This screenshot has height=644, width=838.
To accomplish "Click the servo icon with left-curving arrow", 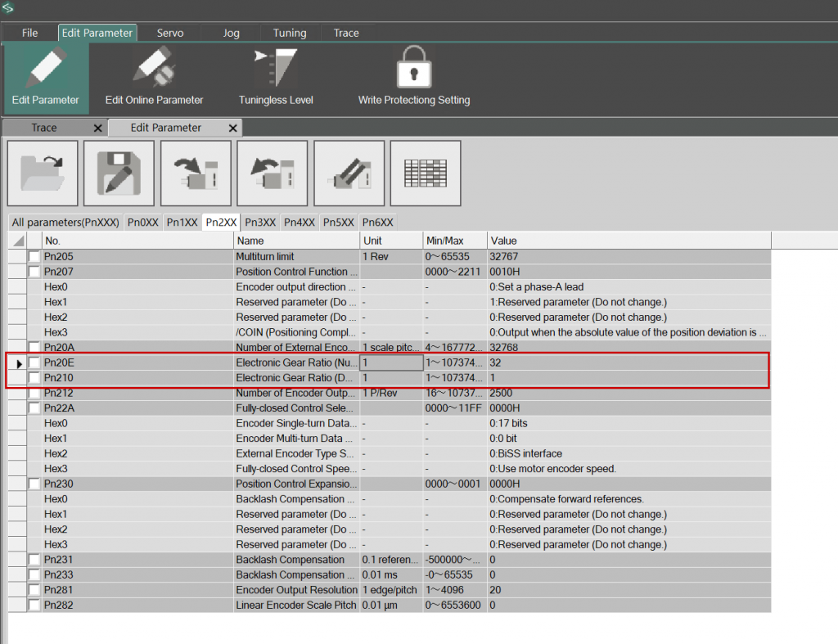I will click(273, 173).
